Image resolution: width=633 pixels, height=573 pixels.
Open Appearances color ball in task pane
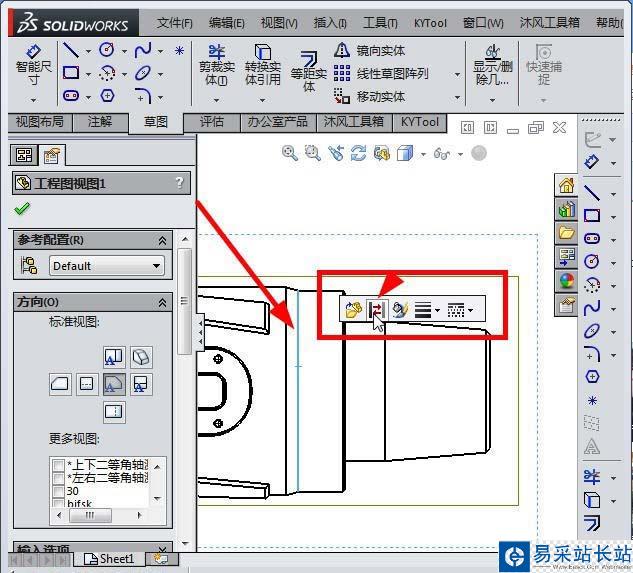(x=566, y=281)
